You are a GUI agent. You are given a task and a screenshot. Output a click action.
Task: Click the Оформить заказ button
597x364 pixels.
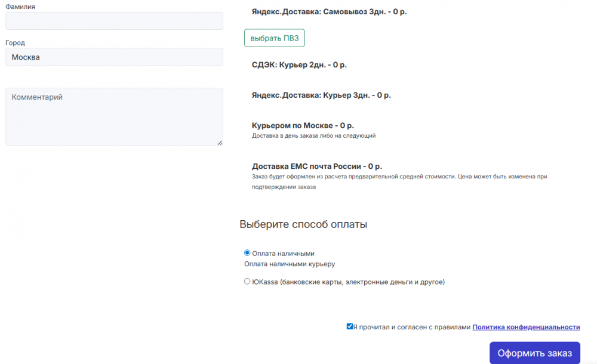point(534,353)
